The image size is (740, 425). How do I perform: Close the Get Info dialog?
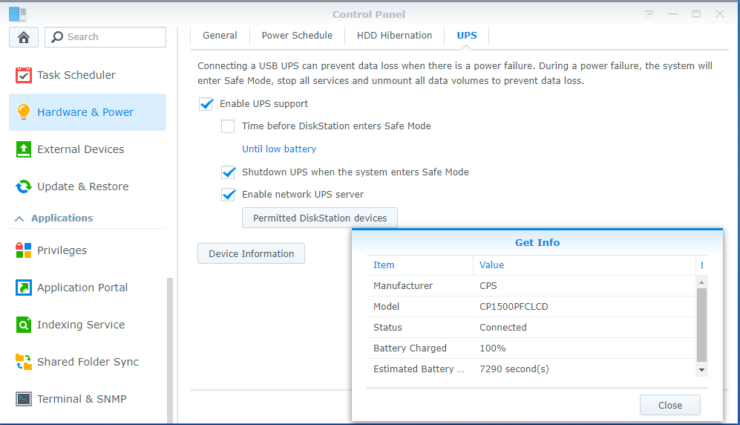(x=670, y=405)
